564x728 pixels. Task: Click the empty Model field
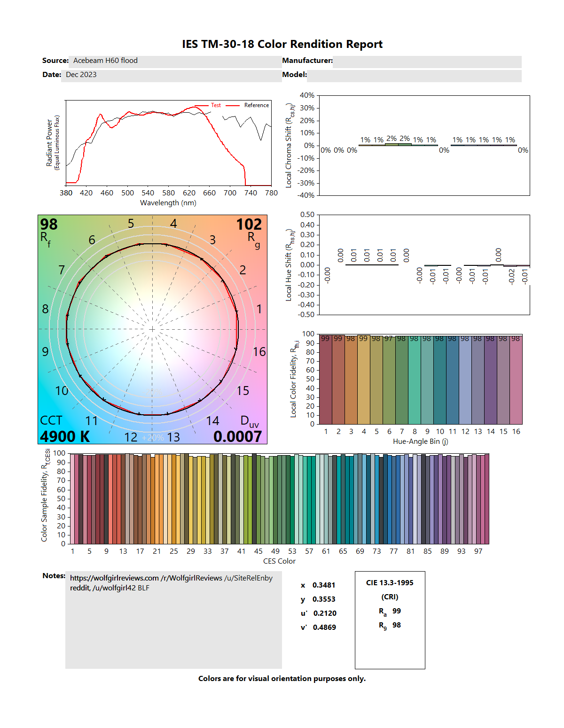[414, 75]
